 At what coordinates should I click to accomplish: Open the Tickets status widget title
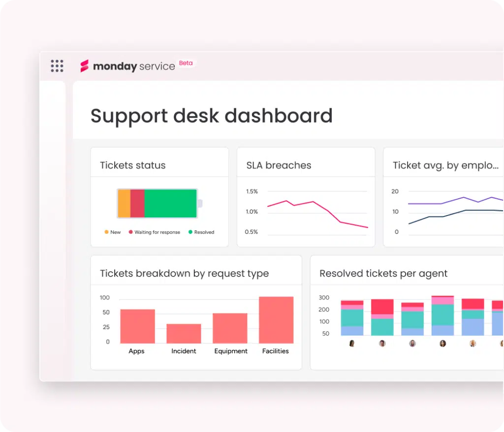coord(132,165)
